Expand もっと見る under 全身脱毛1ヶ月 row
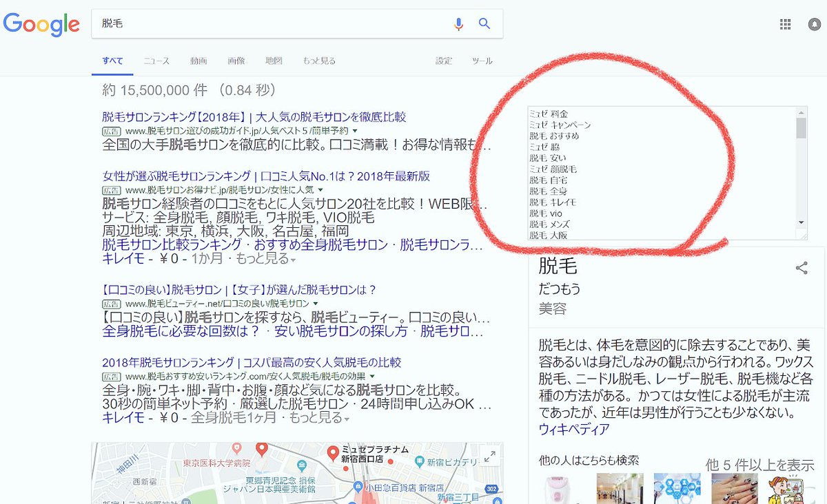 pos(319,417)
